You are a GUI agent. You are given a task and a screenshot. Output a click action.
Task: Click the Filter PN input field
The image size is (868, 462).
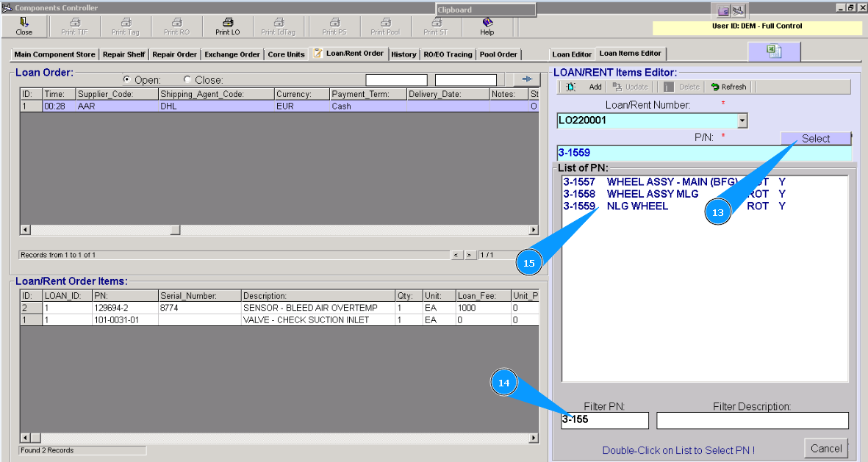click(x=604, y=420)
